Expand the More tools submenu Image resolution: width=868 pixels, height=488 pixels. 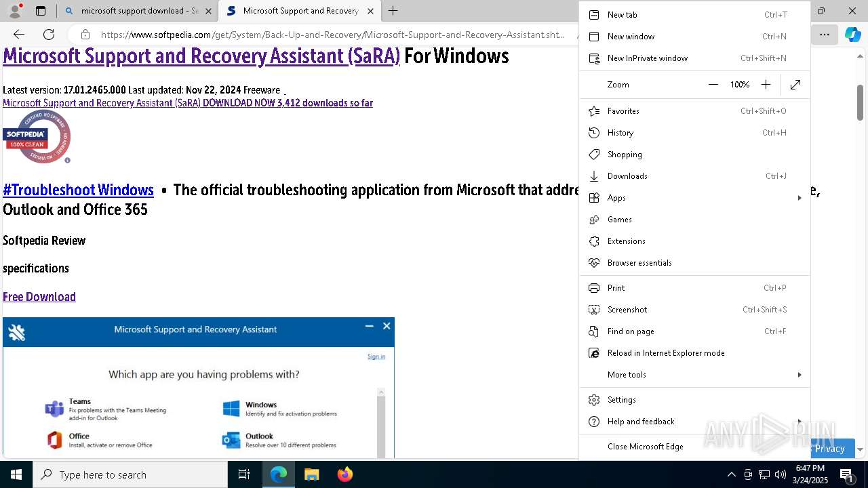click(x=694, y=375)
